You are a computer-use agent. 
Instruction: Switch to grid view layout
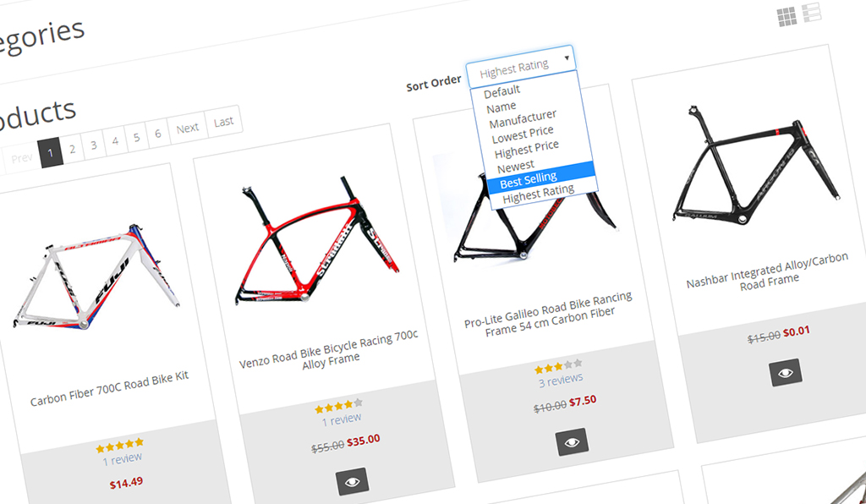tap(787, 16)
